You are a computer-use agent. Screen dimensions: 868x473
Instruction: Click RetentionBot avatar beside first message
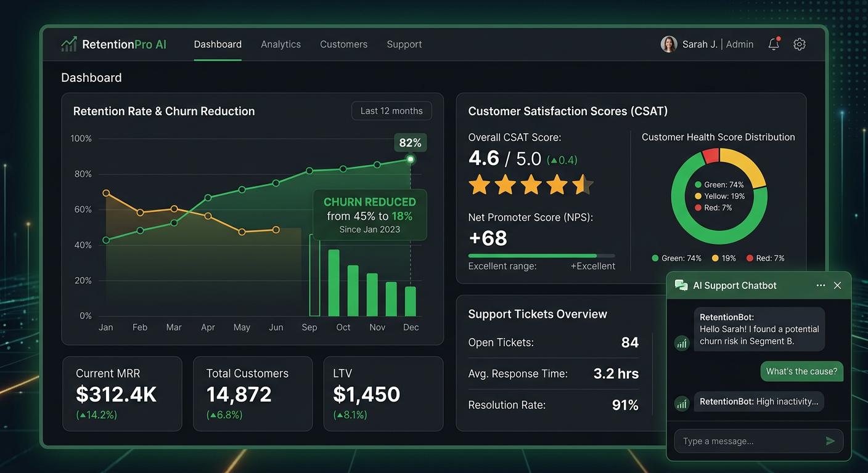682,343
